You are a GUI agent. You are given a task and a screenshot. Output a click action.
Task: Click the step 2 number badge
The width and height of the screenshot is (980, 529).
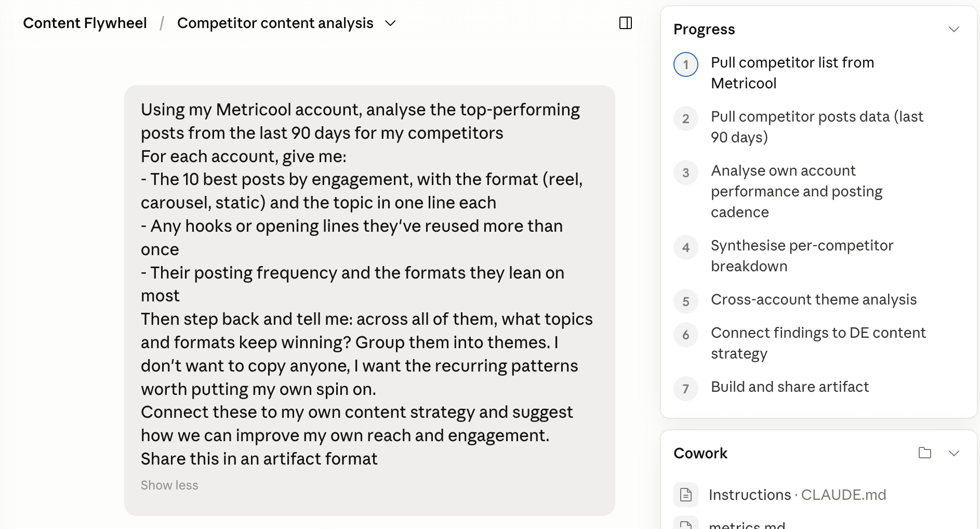686,118
